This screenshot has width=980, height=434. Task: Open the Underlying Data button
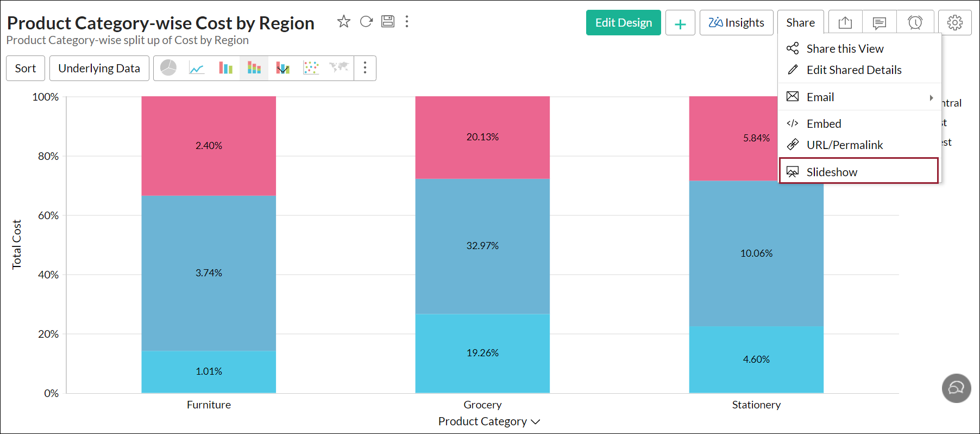pos(99,69)
